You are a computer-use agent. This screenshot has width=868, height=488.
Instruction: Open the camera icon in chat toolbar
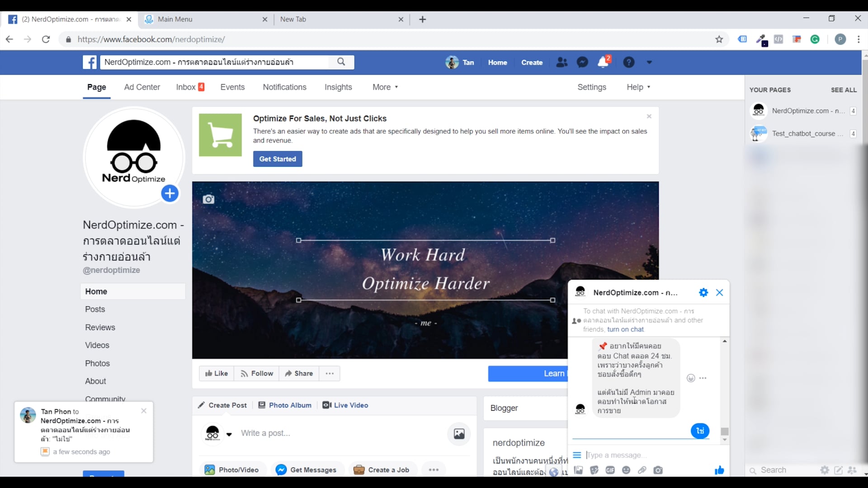pos(658,470)
